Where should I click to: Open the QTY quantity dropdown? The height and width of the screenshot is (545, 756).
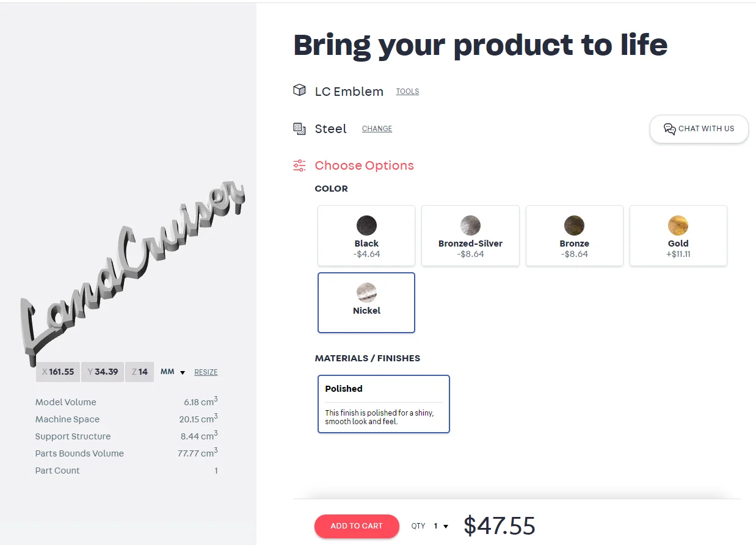(441, 526)
